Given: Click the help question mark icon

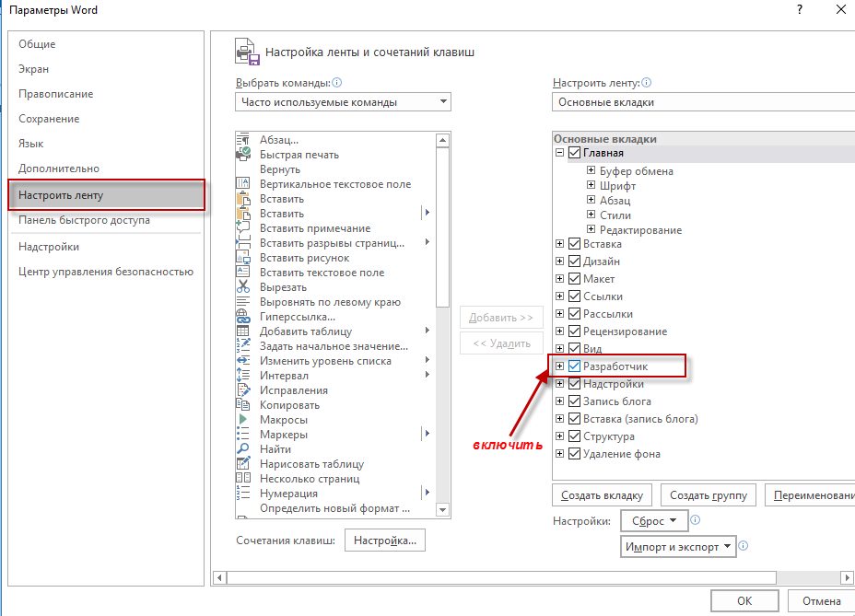Looking at the screenshot, I should click(x=800, y=9).
